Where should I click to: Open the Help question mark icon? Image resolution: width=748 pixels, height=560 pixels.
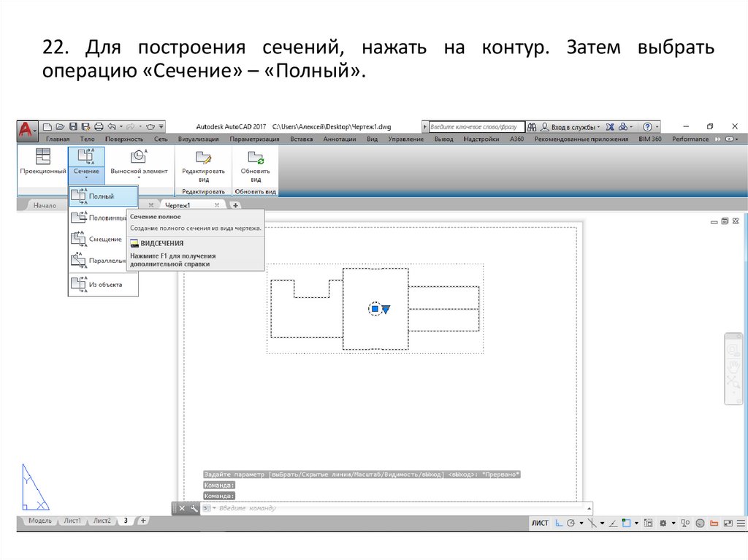coord(648,126)
